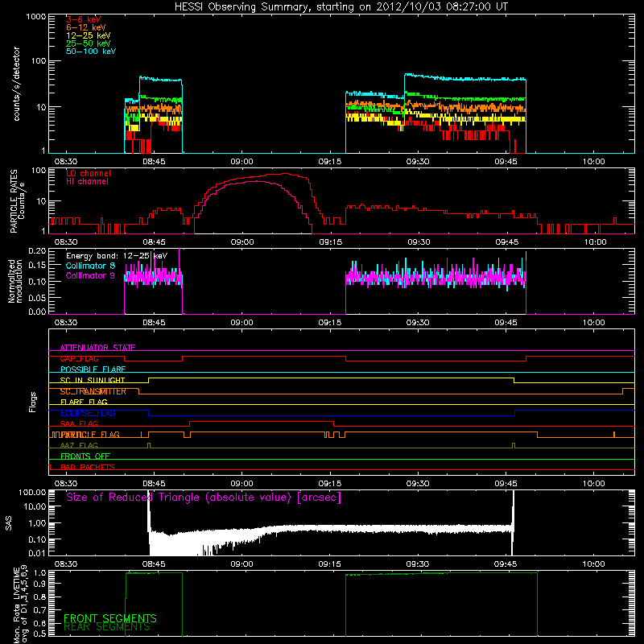
Task: Click the Normalized modulation axis label
Action: coord(15,281)
